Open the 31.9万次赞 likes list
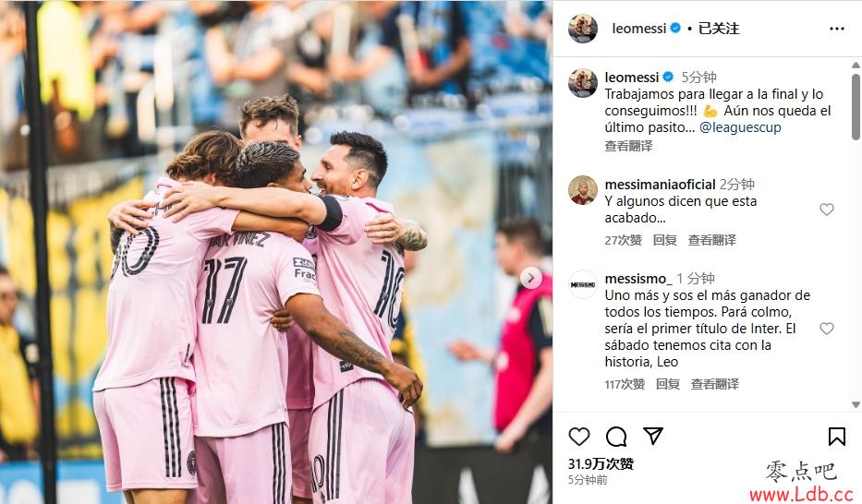The image size is (862, 504). (601, 464)
